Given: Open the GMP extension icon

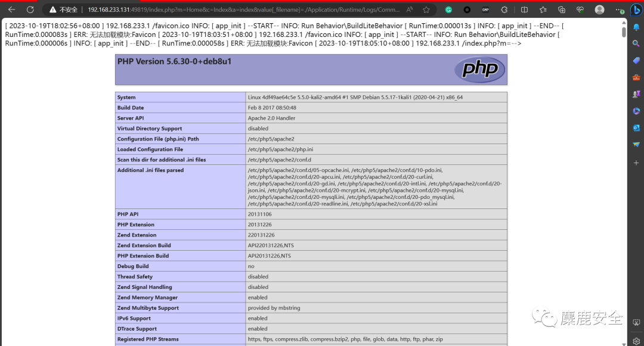Looking at the screenshot, I should pyautogui.click(x=485, y=10).
